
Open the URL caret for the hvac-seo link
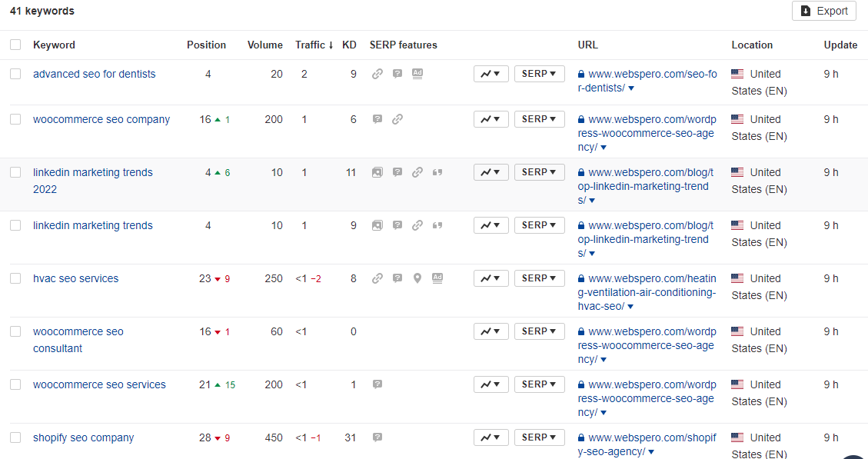click(x=630, y=307)
